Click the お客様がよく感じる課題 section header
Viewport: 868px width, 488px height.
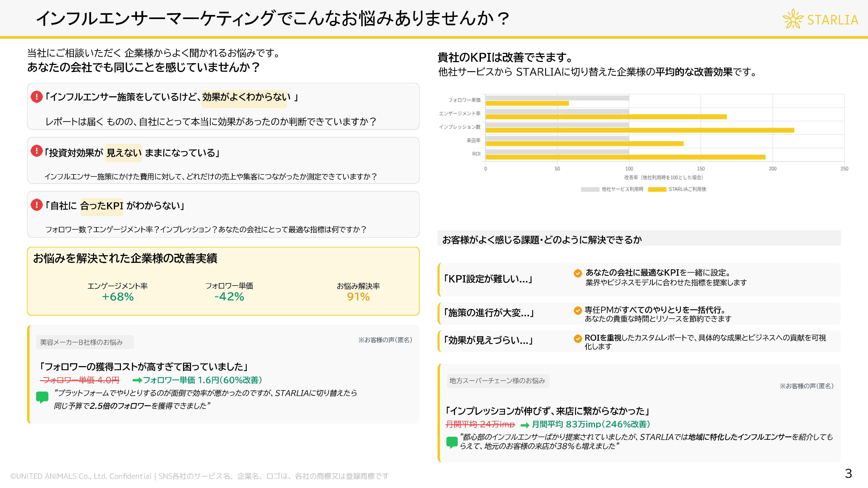pyautogui.click(x=542, y=240)
